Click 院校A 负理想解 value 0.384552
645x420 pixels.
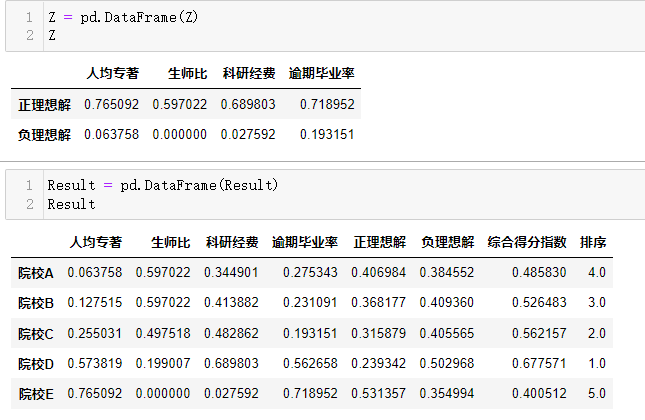(x=447, y=272)
